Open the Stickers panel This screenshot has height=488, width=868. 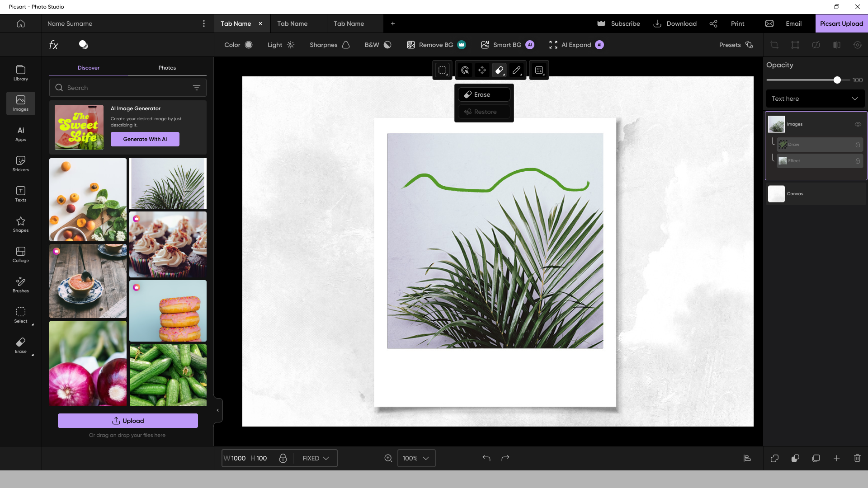coord(20,164)
